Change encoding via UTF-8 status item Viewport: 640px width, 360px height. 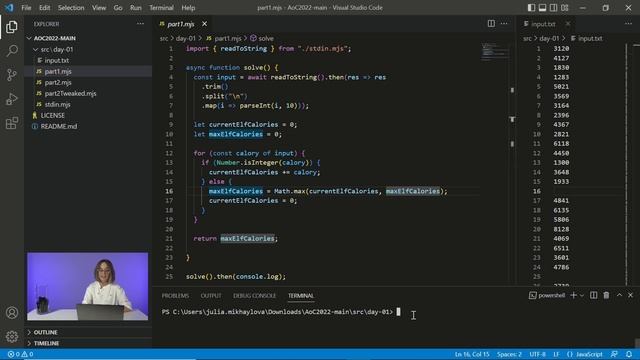538,354
